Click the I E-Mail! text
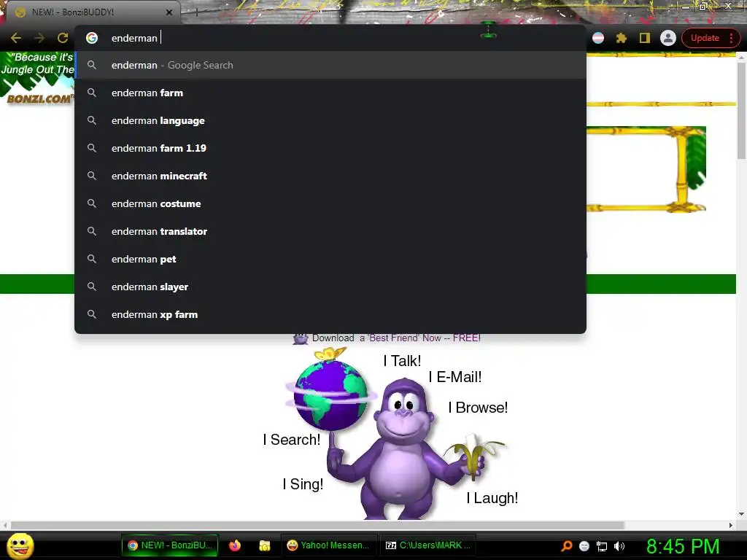 click(455, 377)
